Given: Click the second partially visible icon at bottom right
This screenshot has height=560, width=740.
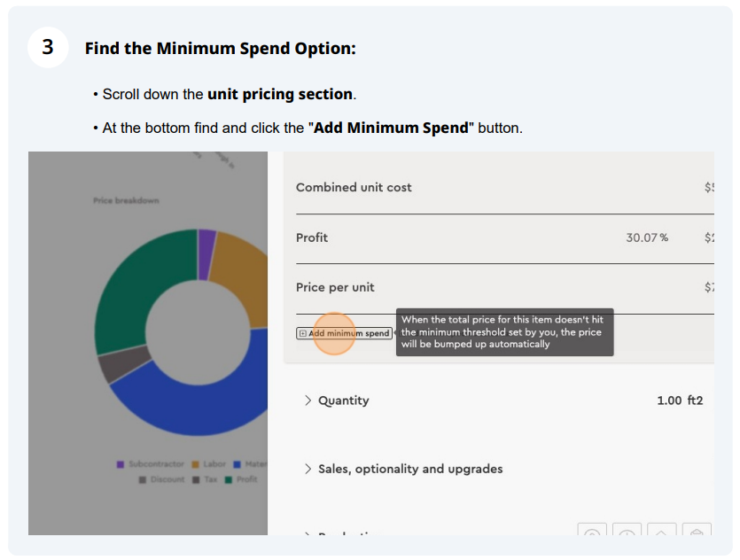Looking at the screenshot, I should pos(627,533).
